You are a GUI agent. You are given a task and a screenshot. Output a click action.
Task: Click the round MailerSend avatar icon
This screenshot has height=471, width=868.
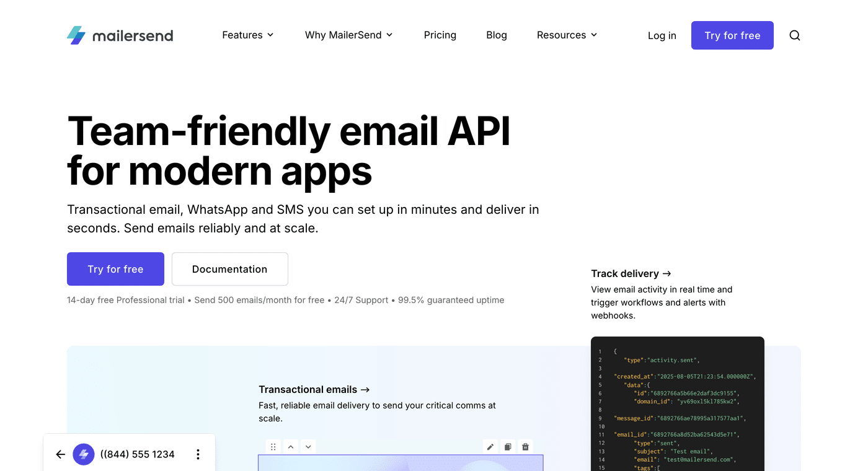pos(83,454)
